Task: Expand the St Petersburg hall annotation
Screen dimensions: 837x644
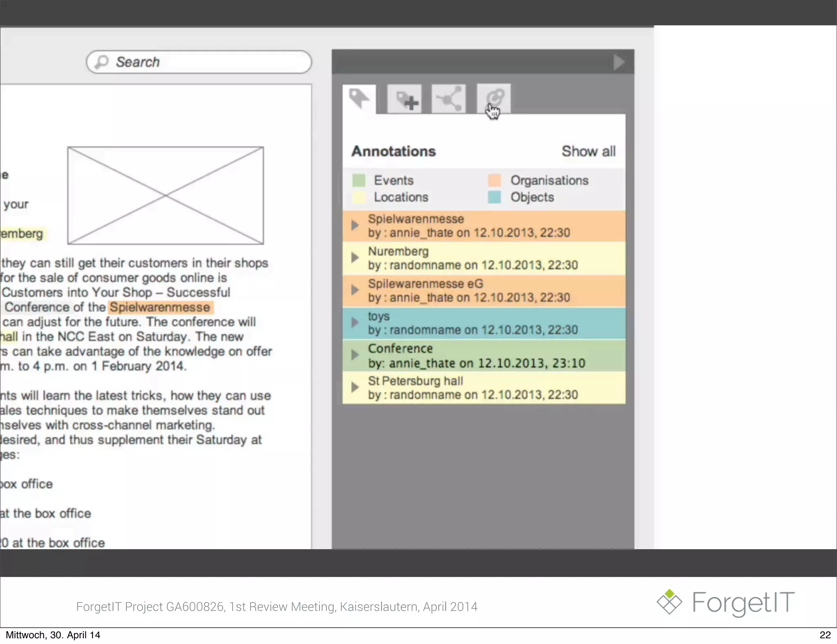Action: click(355, 387)
